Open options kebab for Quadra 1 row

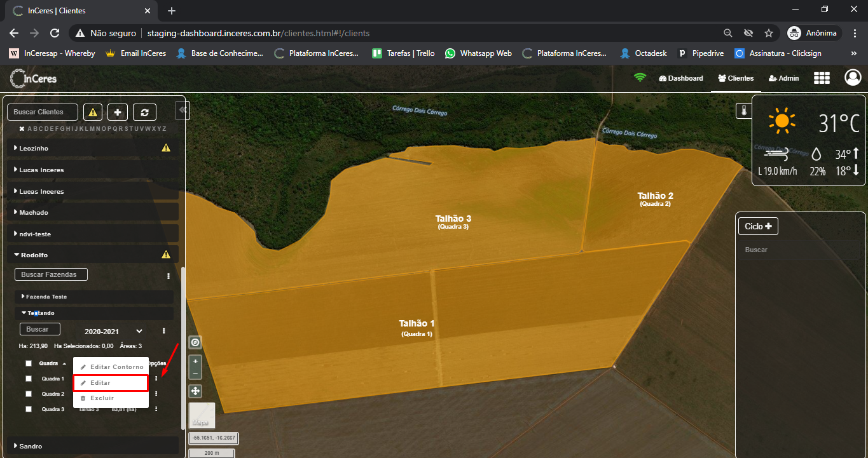click(x=156, y=379)
